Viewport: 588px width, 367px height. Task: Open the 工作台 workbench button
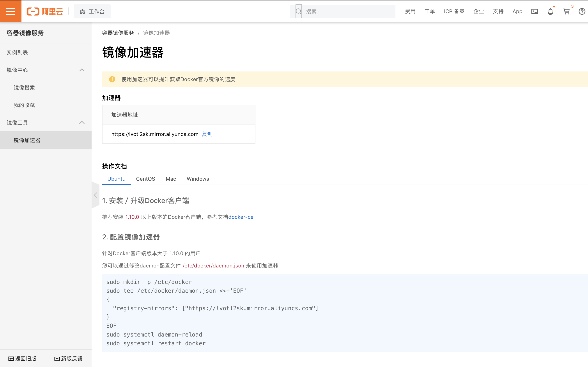pos(92,11)
